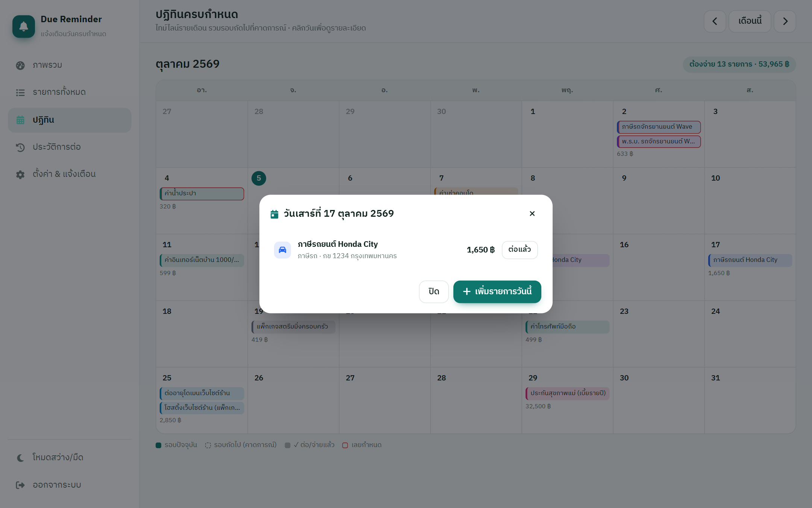Click the ประวัติการต่อ history icon
The width and height of the screenshot is (812, 508).
[x=20, y=147]
